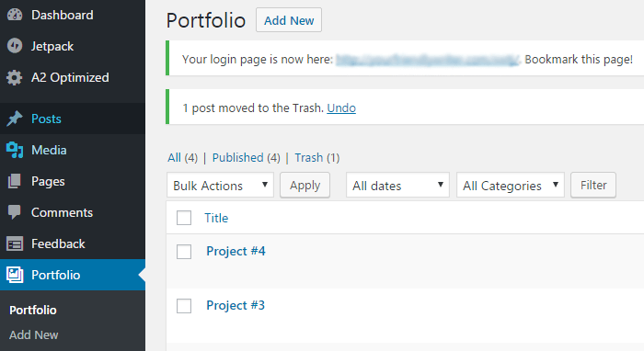The width and height of the screenshot is (644, 351).
Task: Open Jetpack via its lightning icon
Action: pyautogui.click(x=15, y=46)
